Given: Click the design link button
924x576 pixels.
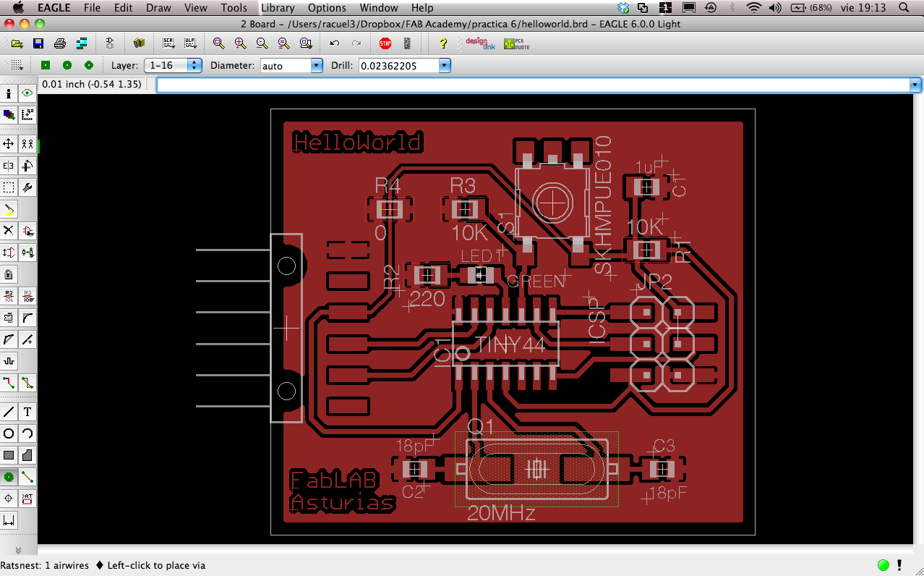Looking at the screenshot, I should pyautogui.click(x=480, y=43).
